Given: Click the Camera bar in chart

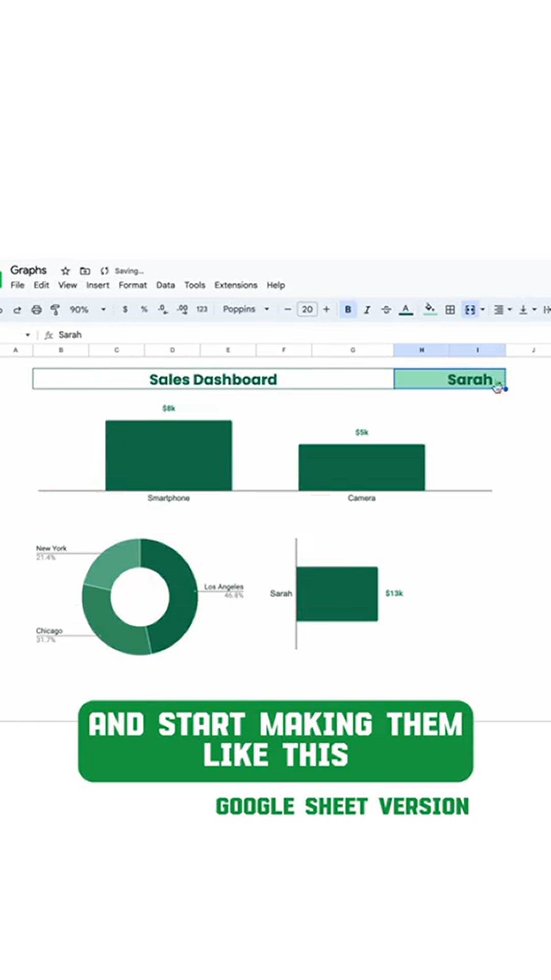Looking at the screenshot, I should pos(362,468).
